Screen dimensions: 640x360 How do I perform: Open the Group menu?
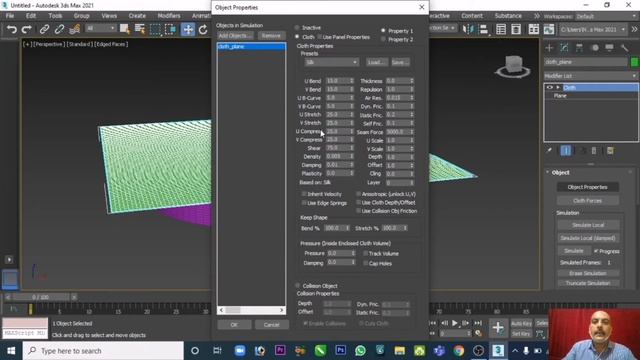81,16
